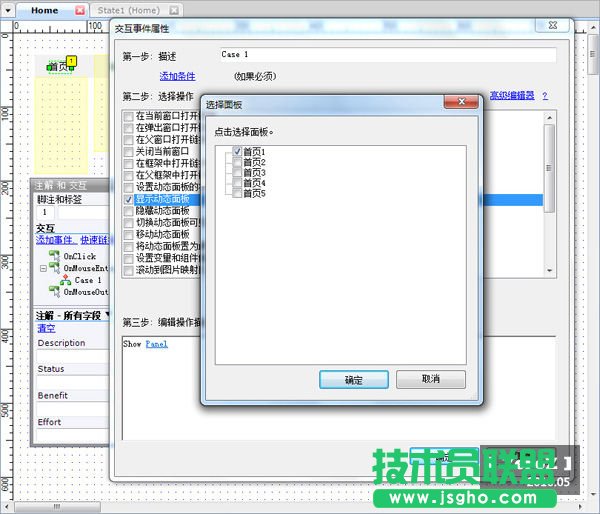The height and width of the screenshot is (514, 600).
Task: Select the OnMouseEnter event icon
Action: pyautogui.click(x=54, y=268)
